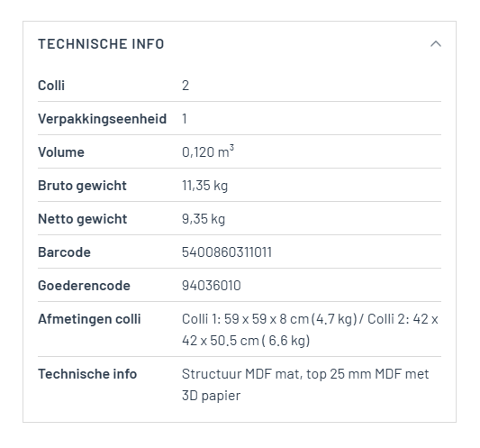Select the 9,35 kg net weight
Viewport: 480px width, 448px height.
pos(204,219)
